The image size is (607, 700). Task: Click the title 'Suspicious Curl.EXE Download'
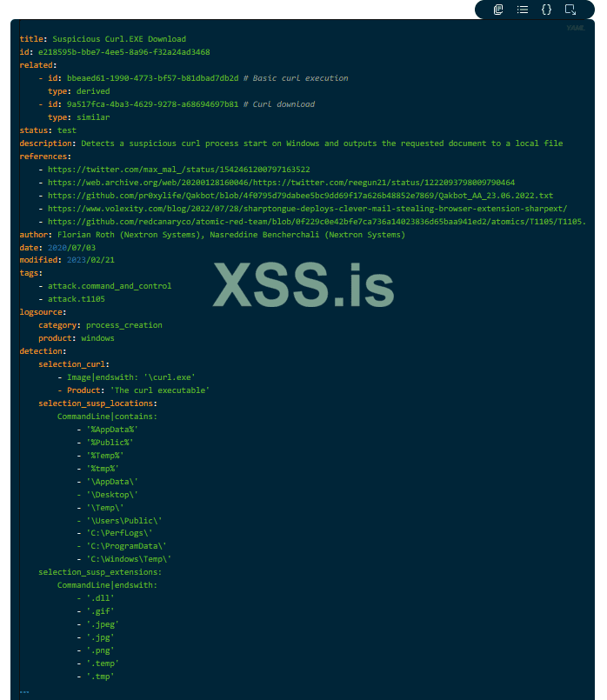point(119,39)
